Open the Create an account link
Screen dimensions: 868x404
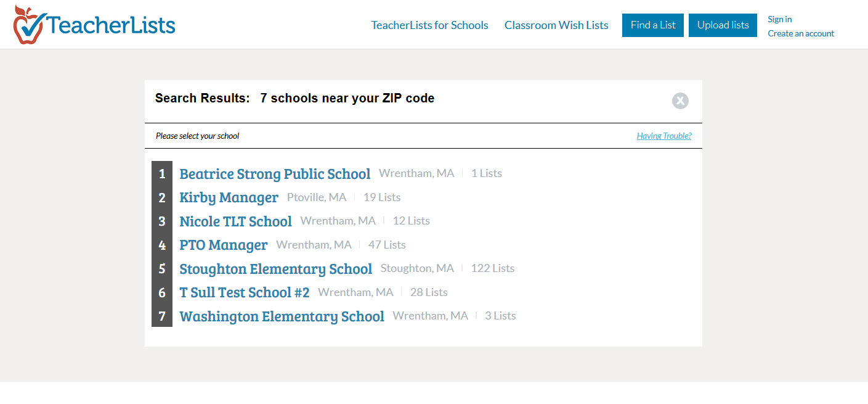[x=801, y=33]
